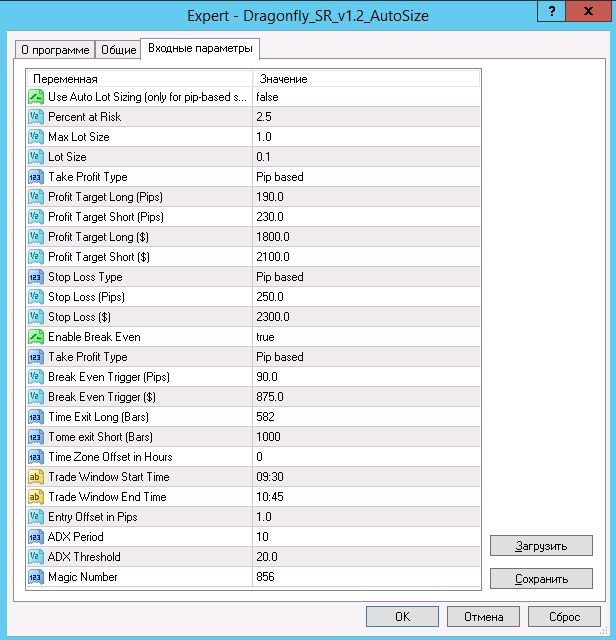Click the icon beside Profit Target Long (Pips)
The image size is (616, 640).
click(36, 197)
